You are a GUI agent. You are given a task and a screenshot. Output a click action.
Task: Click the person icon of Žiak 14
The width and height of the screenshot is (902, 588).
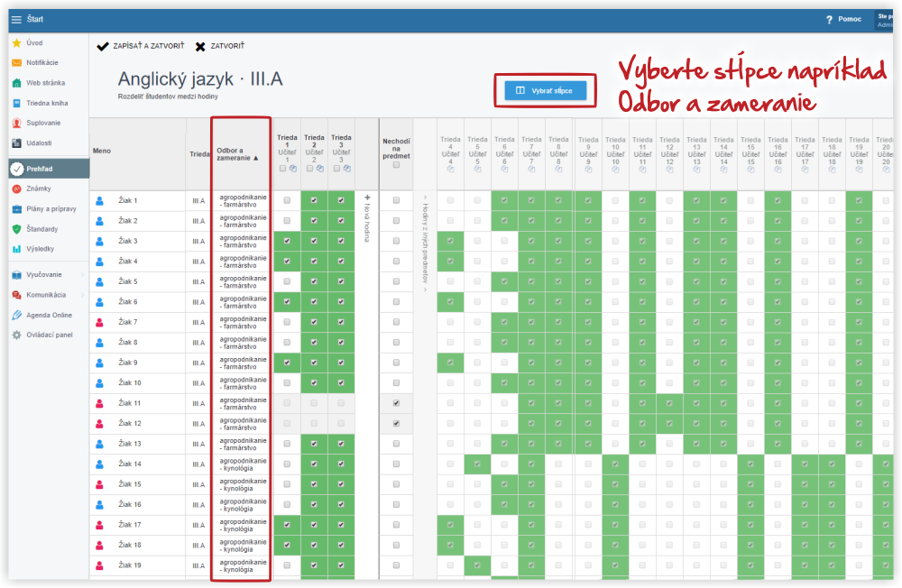click(x=99, y=464)
